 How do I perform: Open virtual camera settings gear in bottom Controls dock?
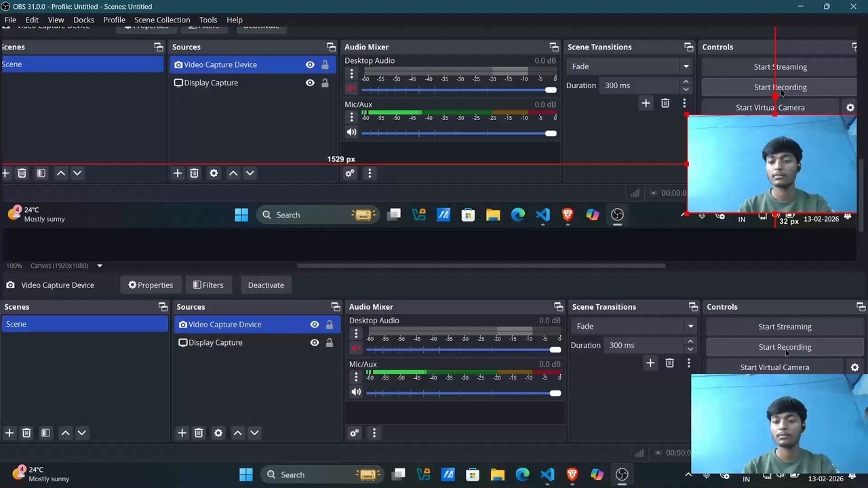pyautogui.click(x=854, y=367)
